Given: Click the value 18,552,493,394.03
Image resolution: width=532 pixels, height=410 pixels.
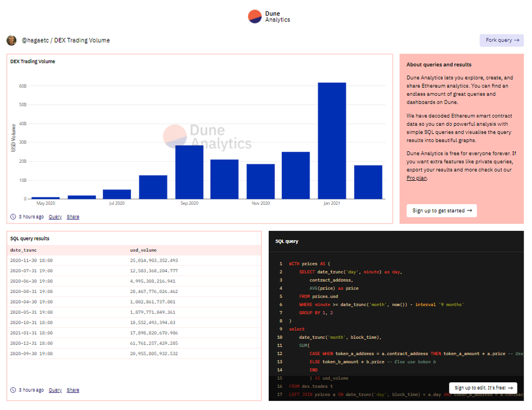Looking at the screenshot, I should click(153, 322).
